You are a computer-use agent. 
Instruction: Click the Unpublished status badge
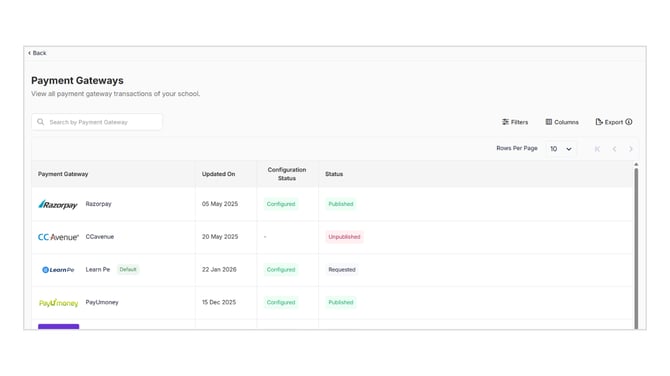click(x=344, y=237)
